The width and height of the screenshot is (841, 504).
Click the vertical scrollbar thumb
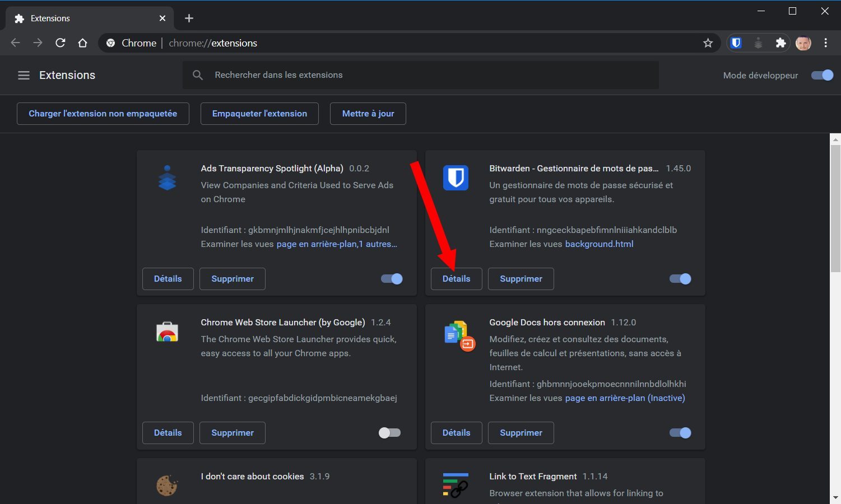835,208
